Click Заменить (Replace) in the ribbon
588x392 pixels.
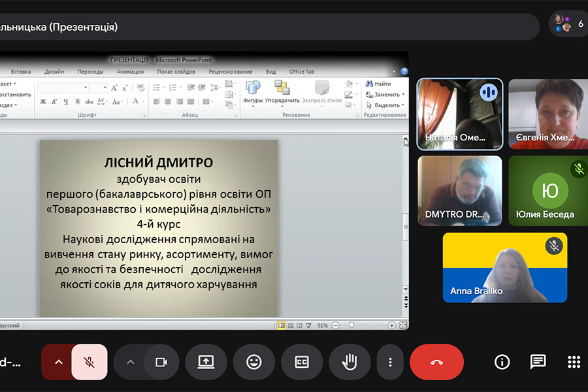[x=383, y=94]
